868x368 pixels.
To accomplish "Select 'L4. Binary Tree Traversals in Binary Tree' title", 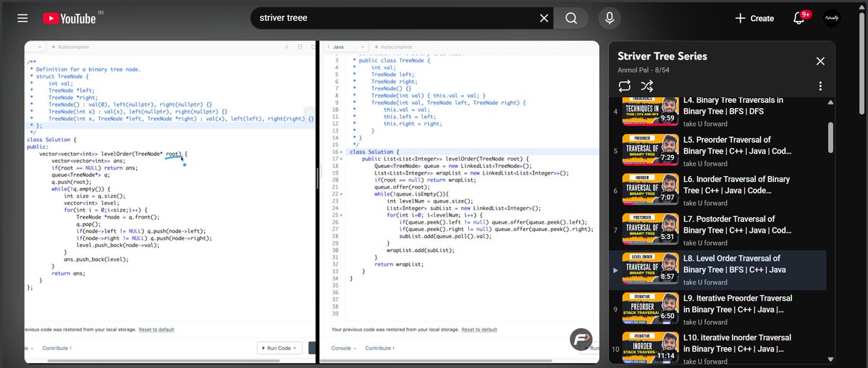I will [x=733, y=105].
